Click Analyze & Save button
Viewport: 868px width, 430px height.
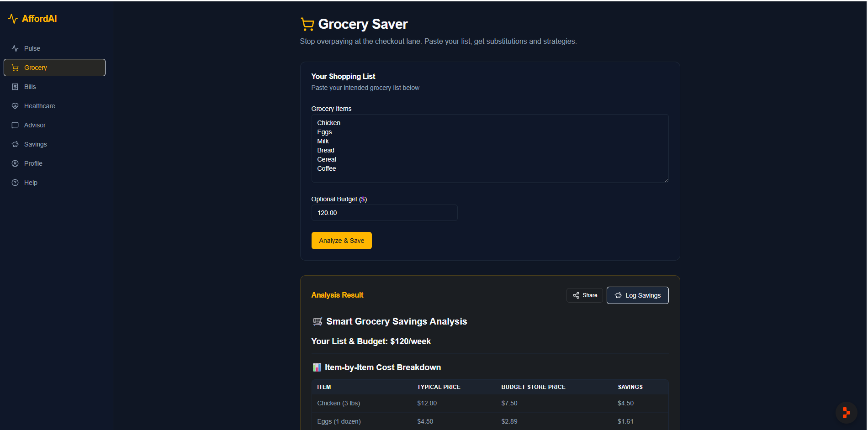pyautogui.click(x=342, y=241)
